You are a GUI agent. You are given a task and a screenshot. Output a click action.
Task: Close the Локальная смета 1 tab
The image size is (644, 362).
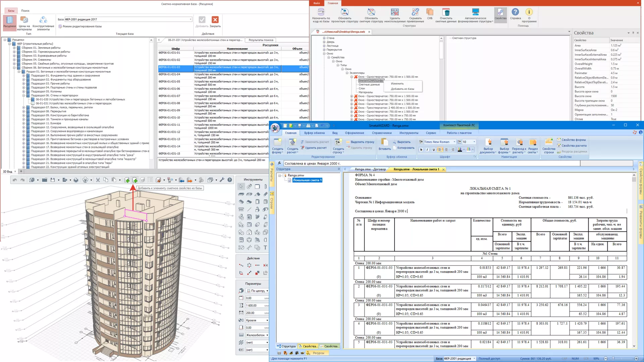pos(443,169)
